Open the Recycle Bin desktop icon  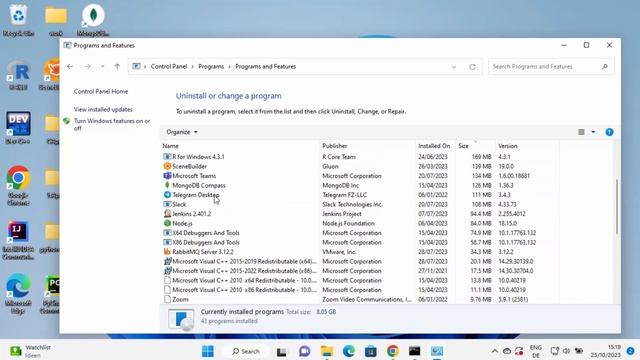[x=18, y=20]
